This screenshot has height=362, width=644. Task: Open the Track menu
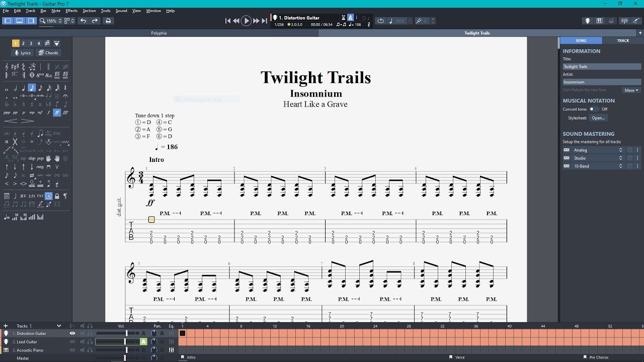click(30, 11)
